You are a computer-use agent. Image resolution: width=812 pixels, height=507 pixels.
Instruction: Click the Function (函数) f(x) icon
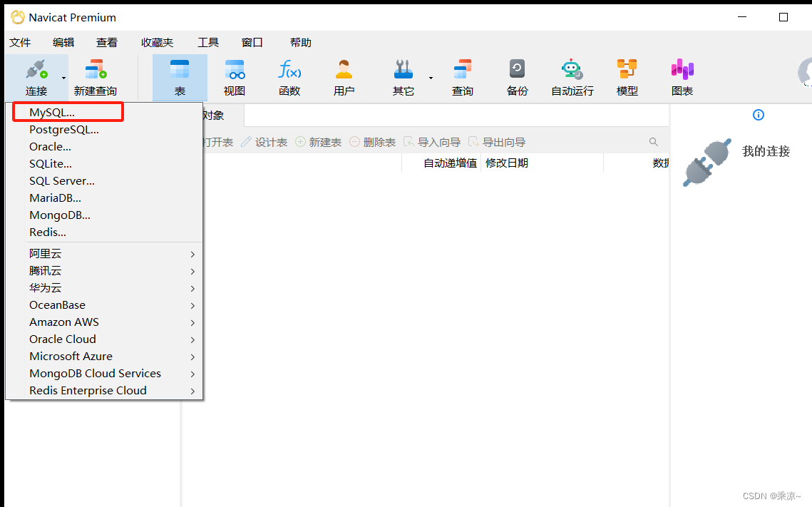click(289, 69)
